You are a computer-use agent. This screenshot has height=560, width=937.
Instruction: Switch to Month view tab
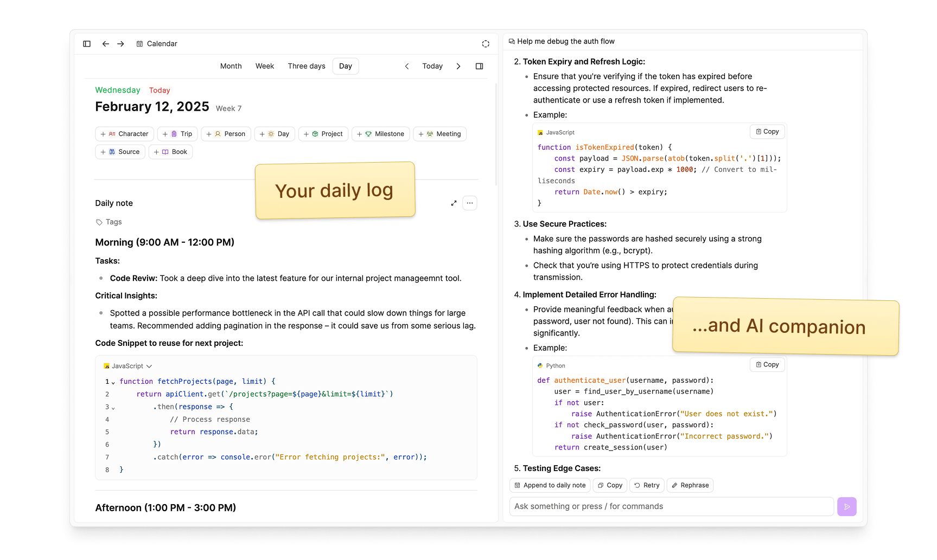(231, 66)
